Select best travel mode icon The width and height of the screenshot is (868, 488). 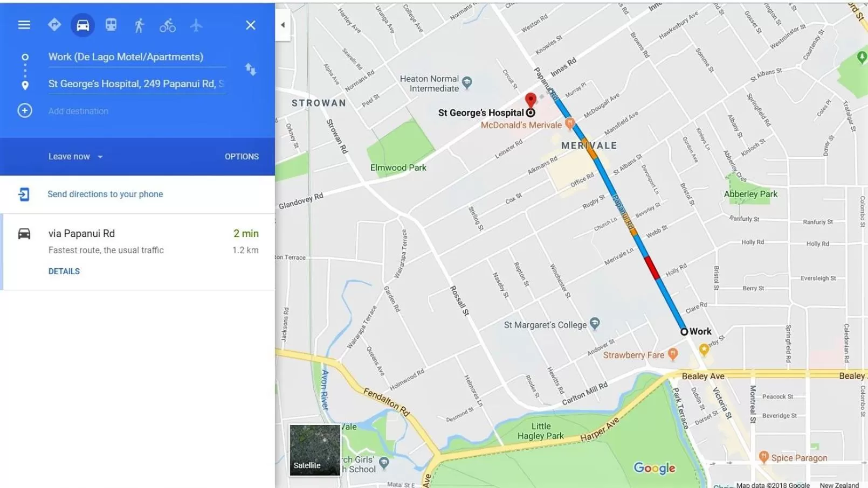coord(54,25)
